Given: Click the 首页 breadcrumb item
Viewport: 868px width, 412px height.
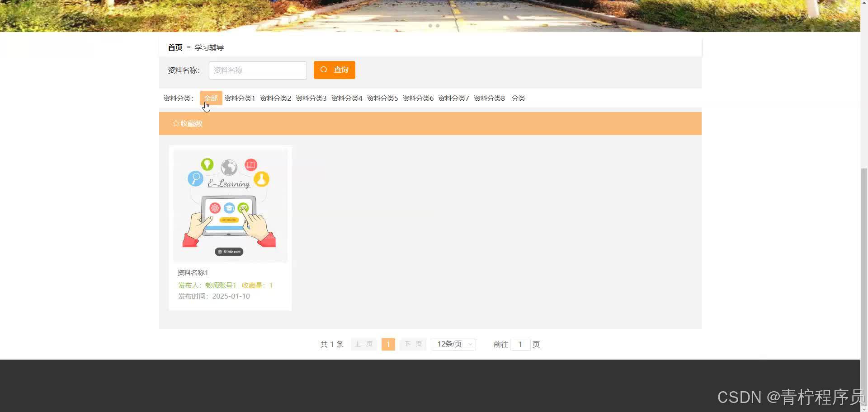Looking at the screenshot, I should (175, 47).
